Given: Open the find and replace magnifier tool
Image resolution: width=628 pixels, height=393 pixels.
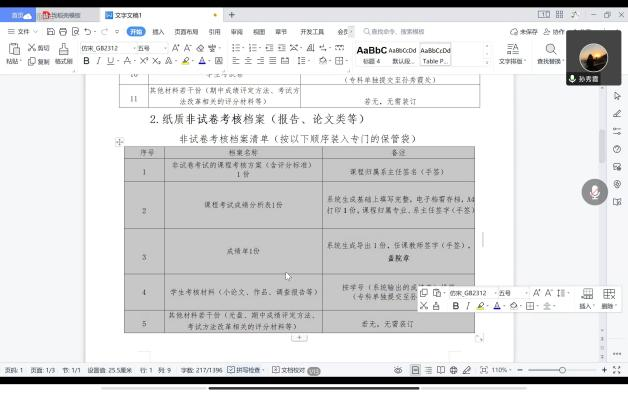Looking at the screenshot, I should click(551, 53).
